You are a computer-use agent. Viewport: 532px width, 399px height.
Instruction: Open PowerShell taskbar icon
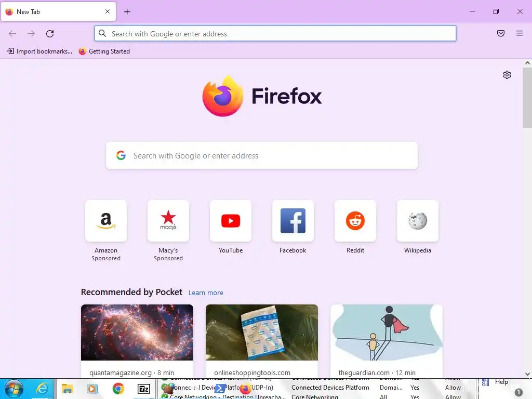tap(220, 389)
